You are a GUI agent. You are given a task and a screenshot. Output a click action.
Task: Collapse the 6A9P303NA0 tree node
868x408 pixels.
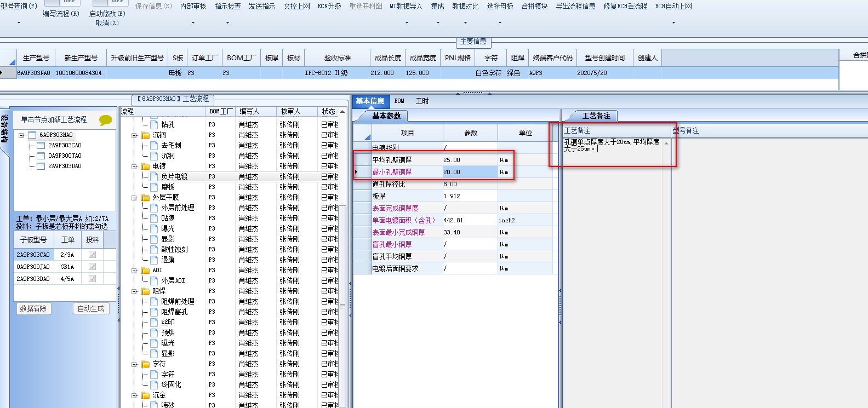pos(21,135)
